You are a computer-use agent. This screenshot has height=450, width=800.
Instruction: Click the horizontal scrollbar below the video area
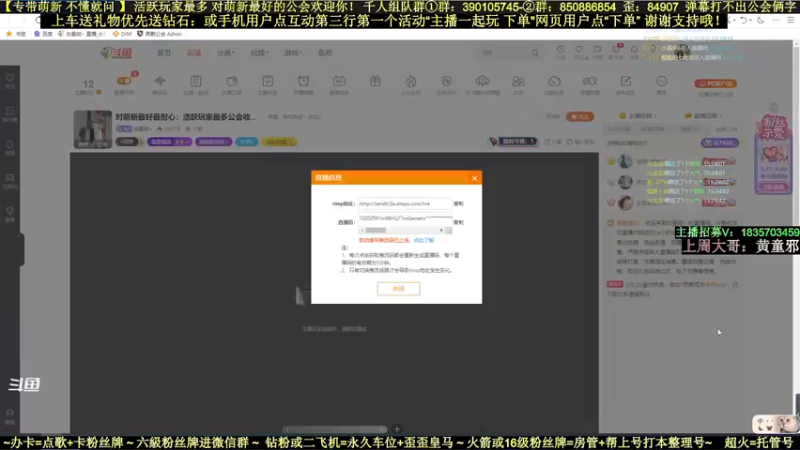(x=335, y=429)
